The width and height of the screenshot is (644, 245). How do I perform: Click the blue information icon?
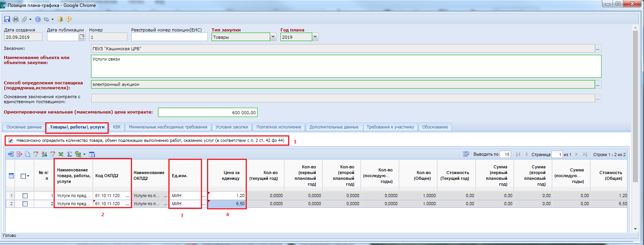click(38, 19)
